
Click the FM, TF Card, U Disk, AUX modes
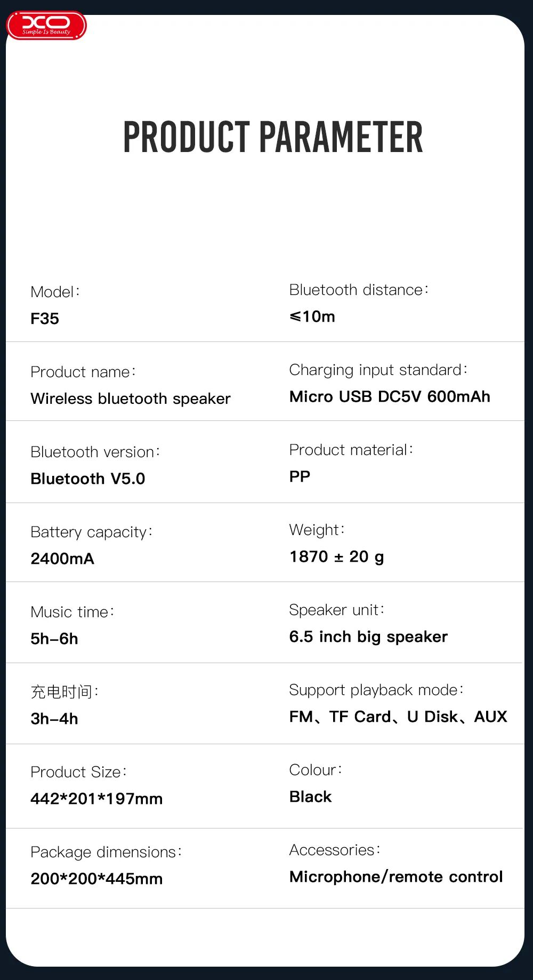point(398,716)
